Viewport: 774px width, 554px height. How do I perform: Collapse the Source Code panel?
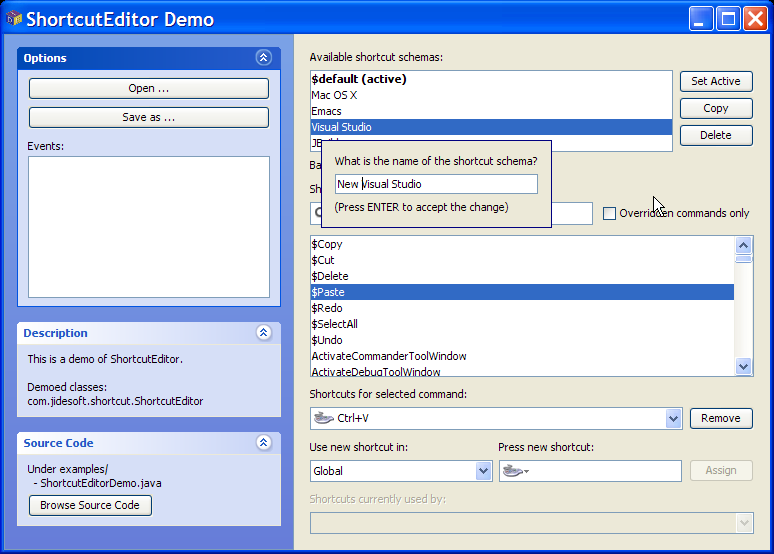pos(264,442)
